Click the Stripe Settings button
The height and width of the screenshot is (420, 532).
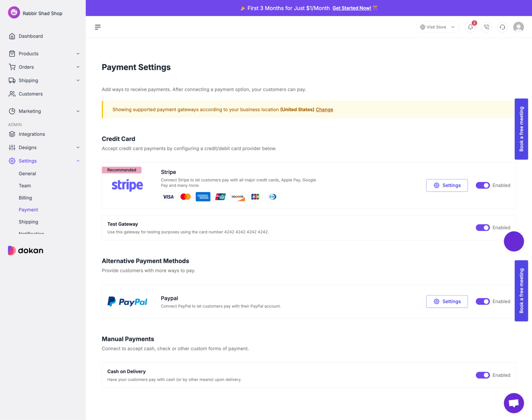click(447, 186)
